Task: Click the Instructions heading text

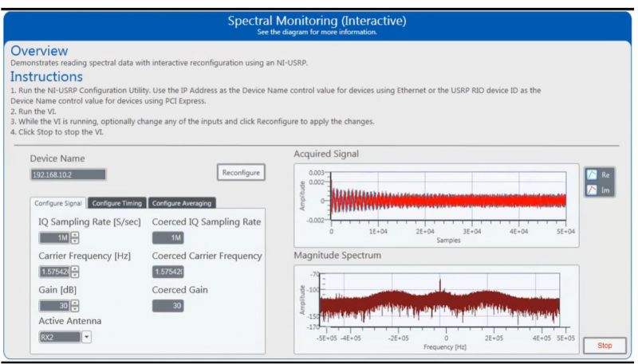Action: click(46, 76)
